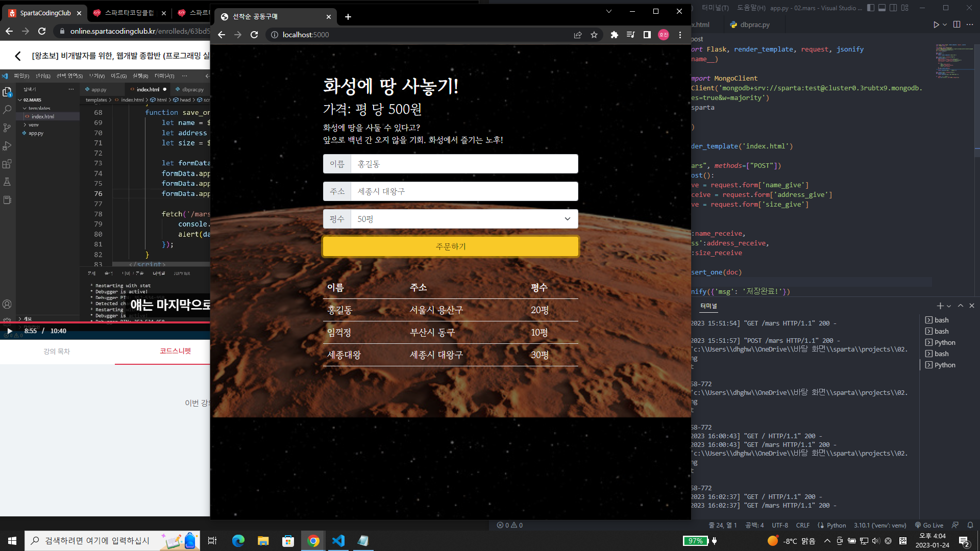Select 부산시 동구 address cell
This screenshot has width=980, height=551.
pyautogui.click(x=432, y=333)
